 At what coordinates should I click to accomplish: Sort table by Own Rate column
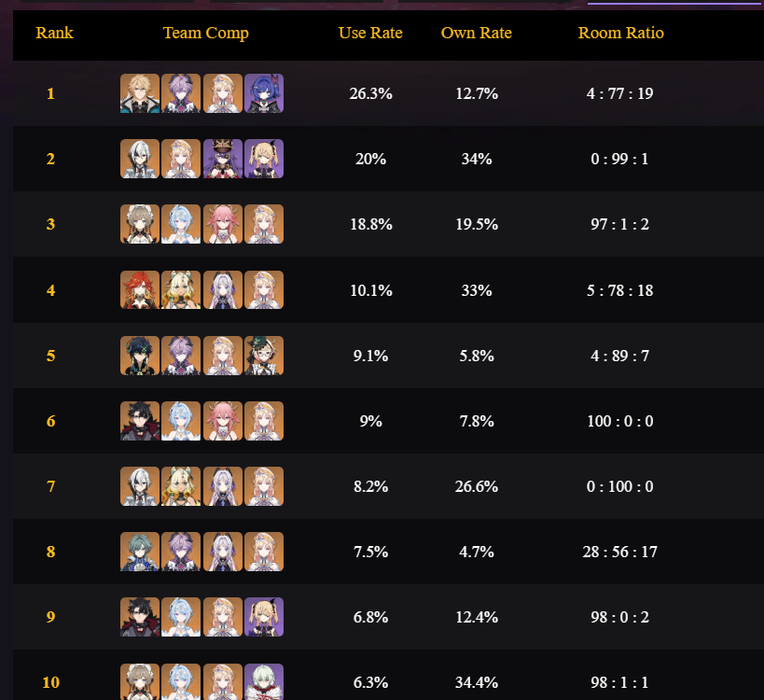tap(476, 33)
